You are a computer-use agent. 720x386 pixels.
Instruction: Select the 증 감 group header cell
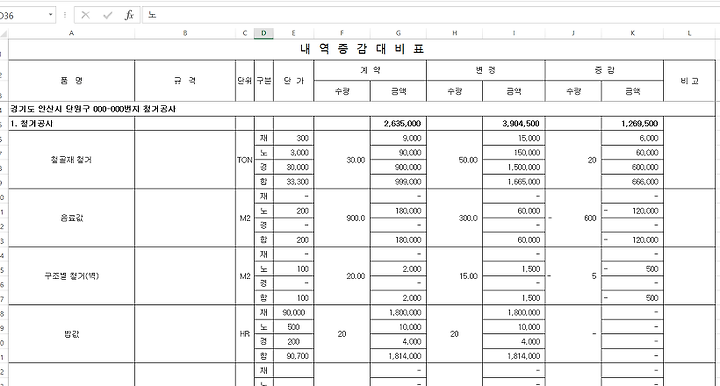point(604,70)
